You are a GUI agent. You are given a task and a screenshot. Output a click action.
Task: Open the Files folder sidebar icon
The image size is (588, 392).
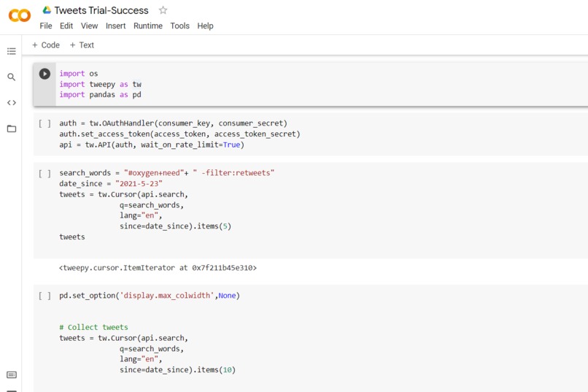point(12,128)
